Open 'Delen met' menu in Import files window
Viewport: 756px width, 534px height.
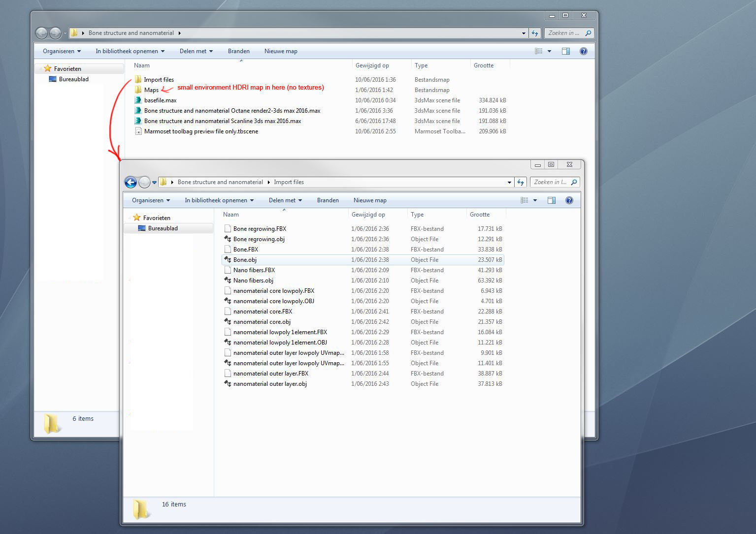[x=285, y=200]
